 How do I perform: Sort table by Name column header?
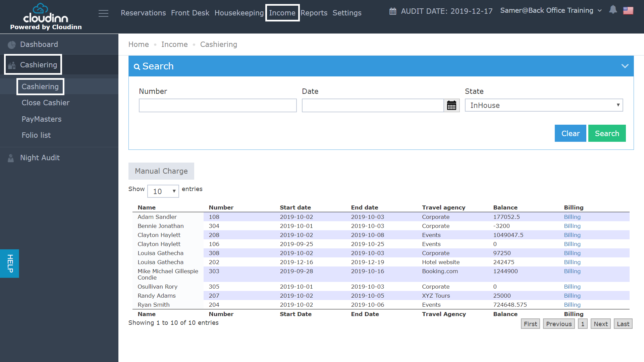coord(147,207)
